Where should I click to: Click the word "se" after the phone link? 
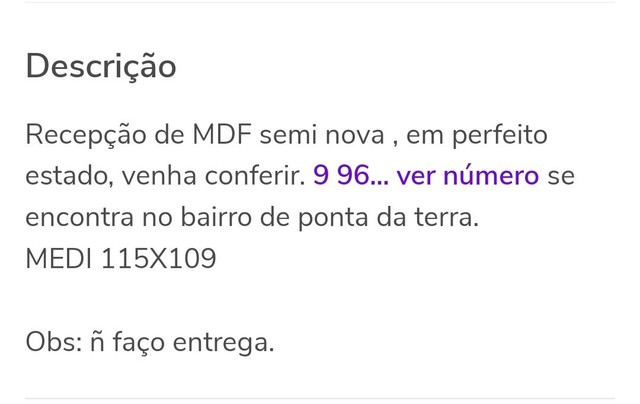[561, 177]
